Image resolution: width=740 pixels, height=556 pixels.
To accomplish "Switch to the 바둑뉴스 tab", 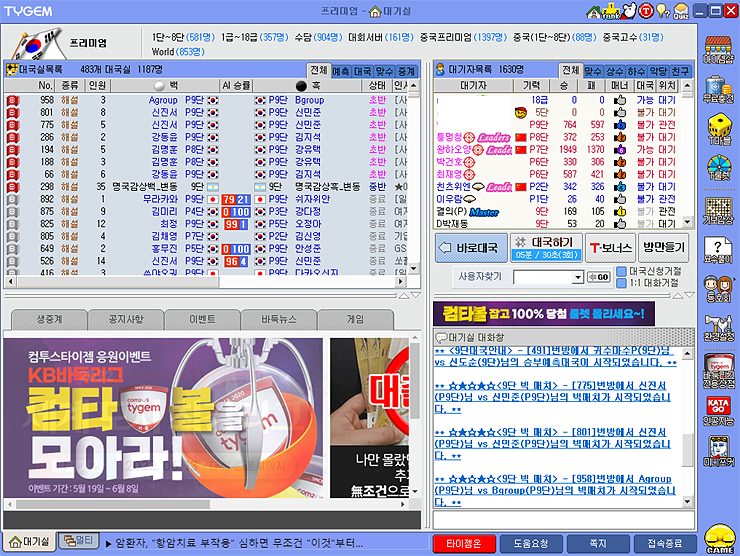I will 278,320.
